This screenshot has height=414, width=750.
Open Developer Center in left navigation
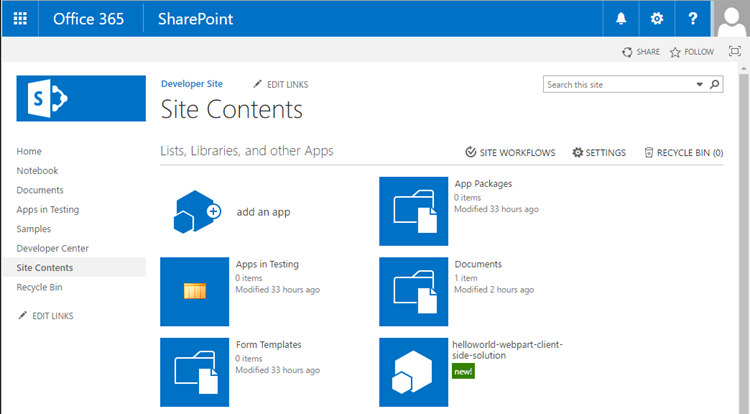(53, 248)
